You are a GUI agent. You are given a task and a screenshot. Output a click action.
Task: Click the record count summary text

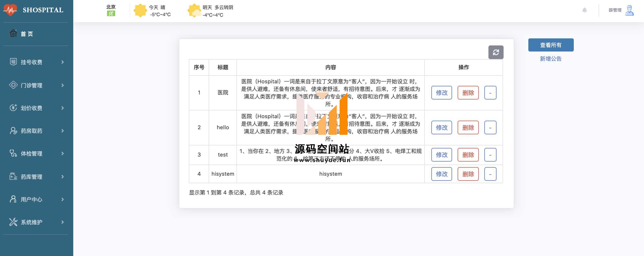pyautogui.click(x=236, y=193)
